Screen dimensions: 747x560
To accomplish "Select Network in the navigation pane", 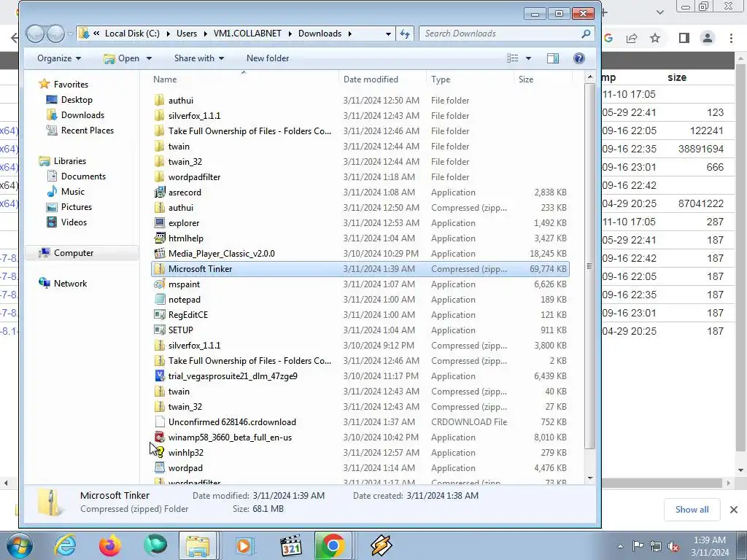I will [x=70, y=284].
